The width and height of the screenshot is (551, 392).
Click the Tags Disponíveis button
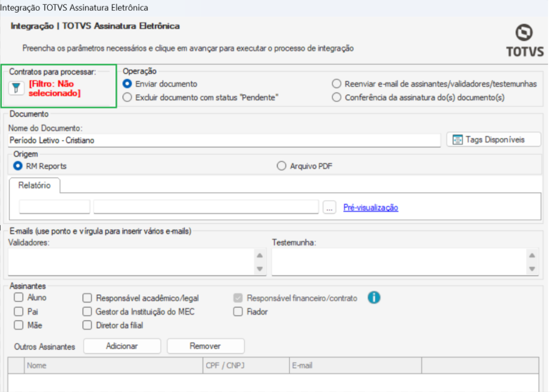click(494, 139)
